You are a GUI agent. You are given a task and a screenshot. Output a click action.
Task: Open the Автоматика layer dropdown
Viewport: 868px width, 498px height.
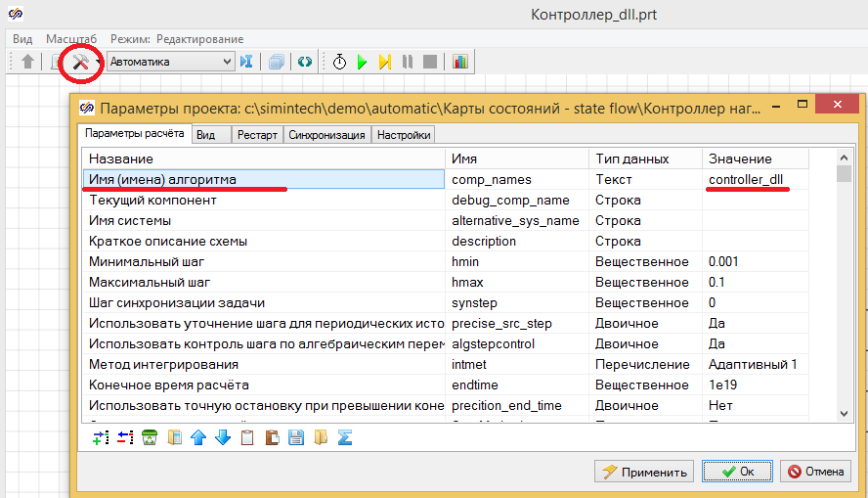click(170, 62)
